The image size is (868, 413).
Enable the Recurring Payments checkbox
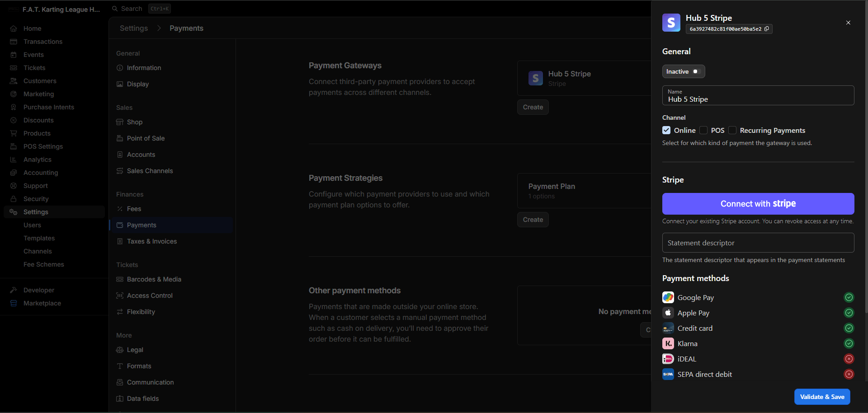click(732, 130)
